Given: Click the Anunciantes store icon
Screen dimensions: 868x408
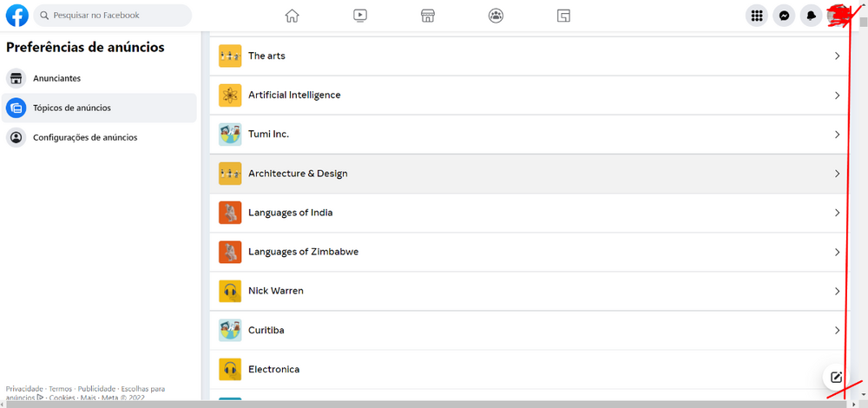Looking at the screenshot, I should point(16,79).
